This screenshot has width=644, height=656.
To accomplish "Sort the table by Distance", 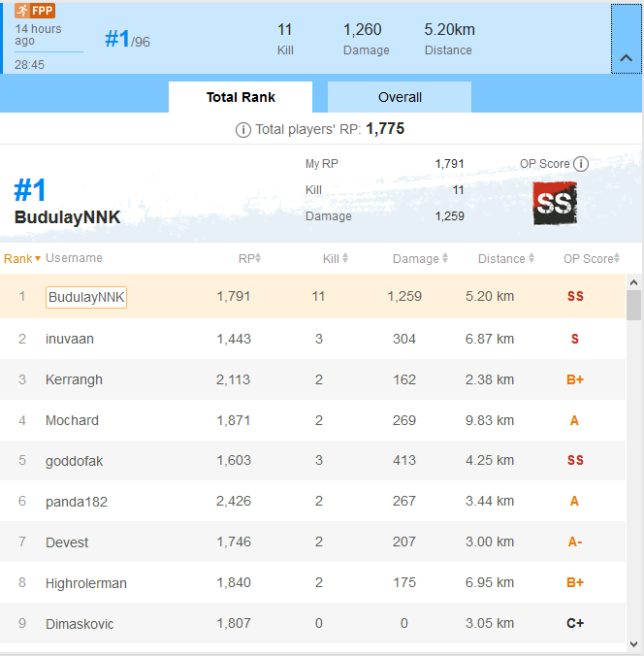I will (506, 258).
